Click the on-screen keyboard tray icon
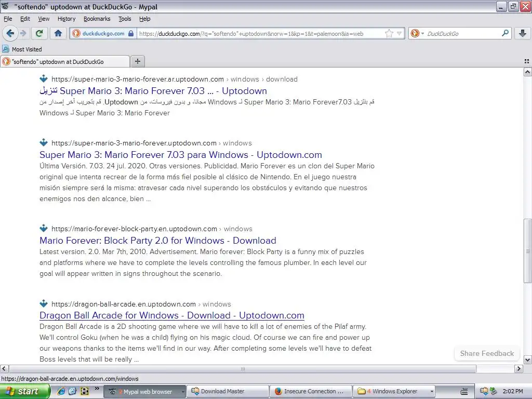 coord(464,392)
